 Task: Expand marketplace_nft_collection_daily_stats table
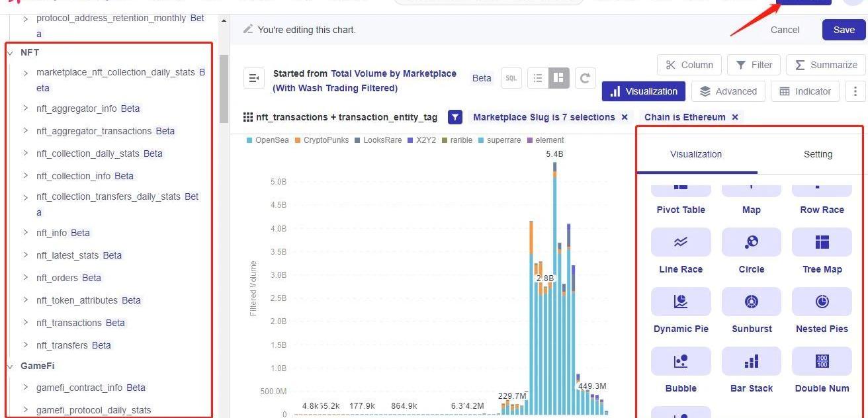pos(25,73)
